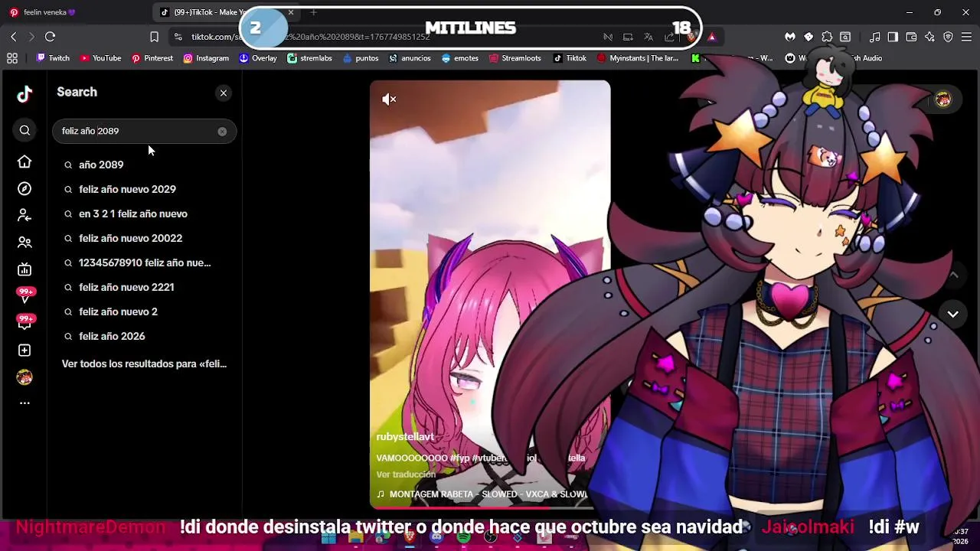Go to the TikTok For You home icon
The width and height of the screenshot is (980, 551).
[x=24, y=161]
